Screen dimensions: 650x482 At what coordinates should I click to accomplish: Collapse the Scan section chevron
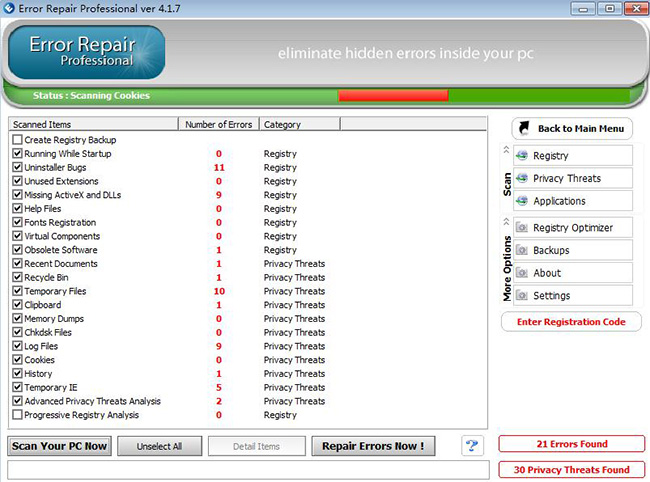[506, 150]
